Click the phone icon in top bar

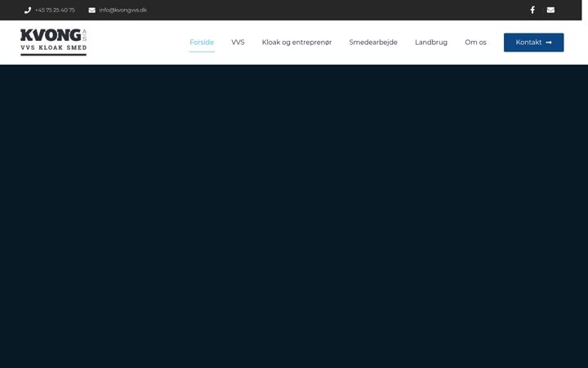28,10
